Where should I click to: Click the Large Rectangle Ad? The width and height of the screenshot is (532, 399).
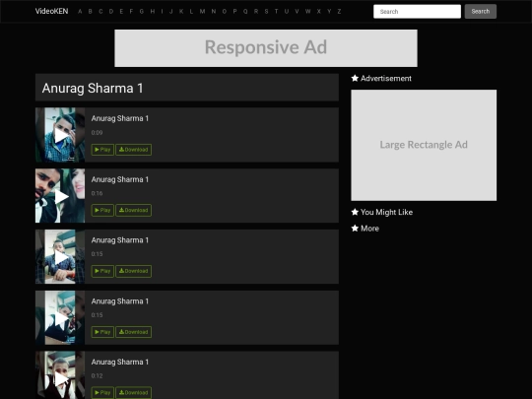coord(424,145)
